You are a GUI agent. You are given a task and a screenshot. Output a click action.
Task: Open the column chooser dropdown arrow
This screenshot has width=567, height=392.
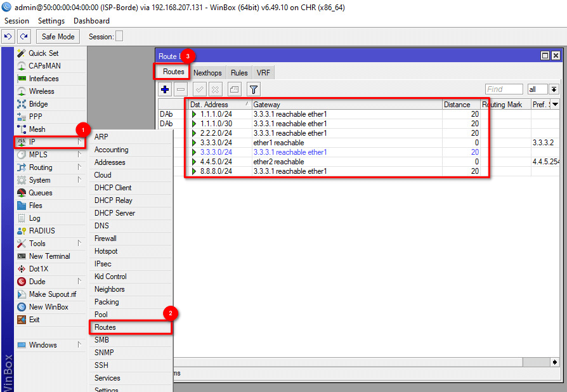coord(555,104)
